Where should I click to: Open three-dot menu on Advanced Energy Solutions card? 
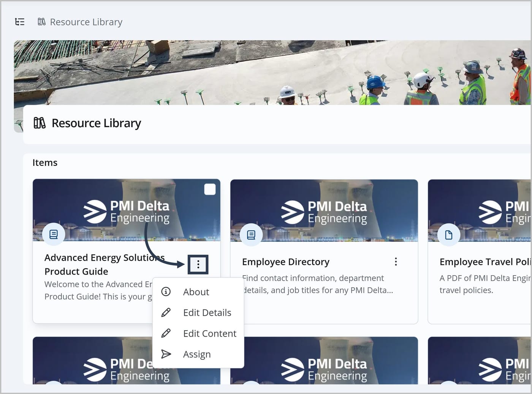pyautogui.click(x=198, y=264)
